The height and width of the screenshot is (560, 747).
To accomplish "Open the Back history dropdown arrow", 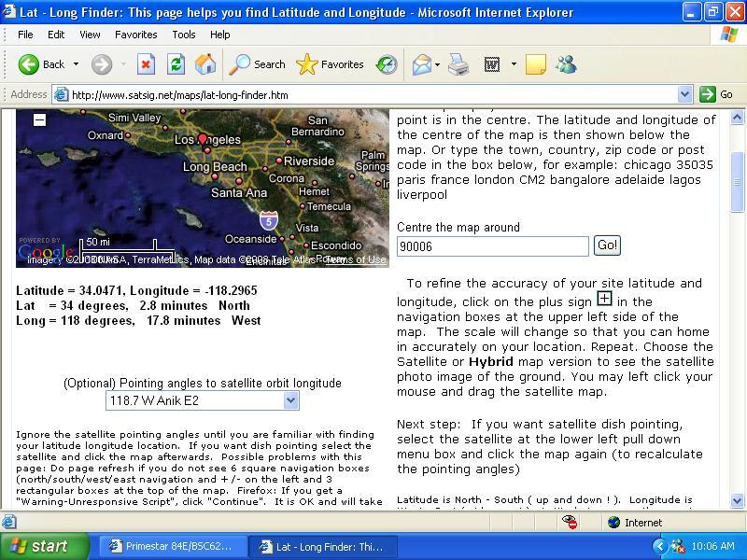I will pos(76,64).
